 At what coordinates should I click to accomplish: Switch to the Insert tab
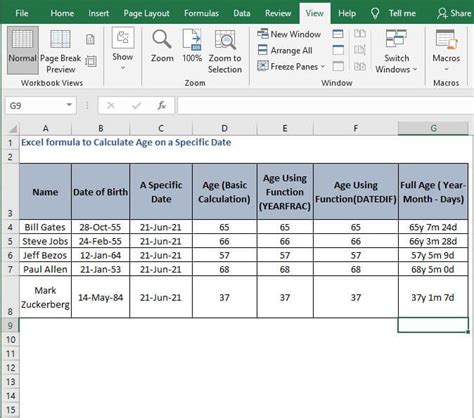(98, 13)
